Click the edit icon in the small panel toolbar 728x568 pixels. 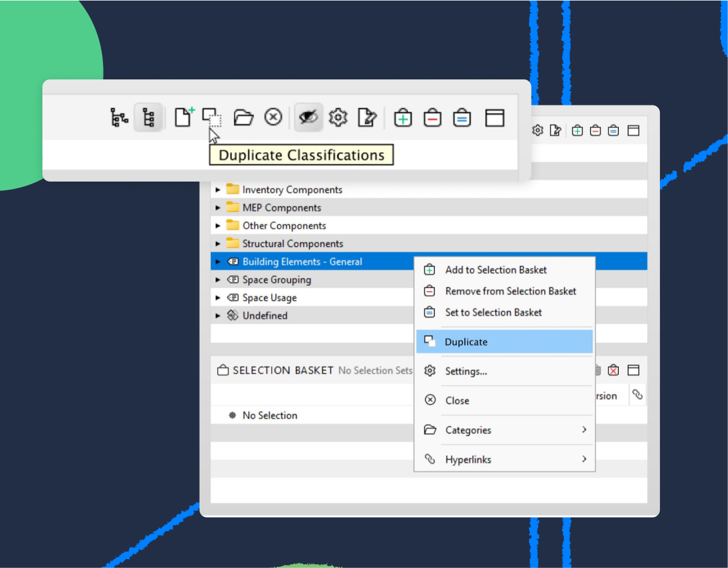555,130
